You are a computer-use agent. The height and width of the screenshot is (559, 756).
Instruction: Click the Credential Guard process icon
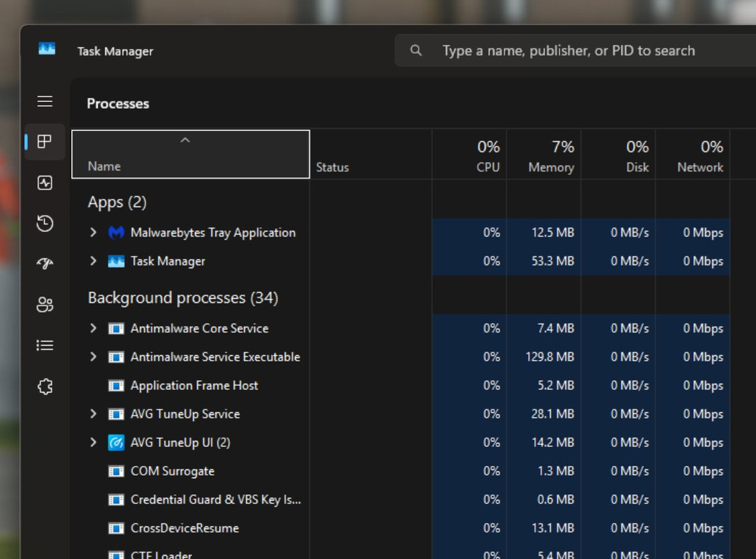116,500
